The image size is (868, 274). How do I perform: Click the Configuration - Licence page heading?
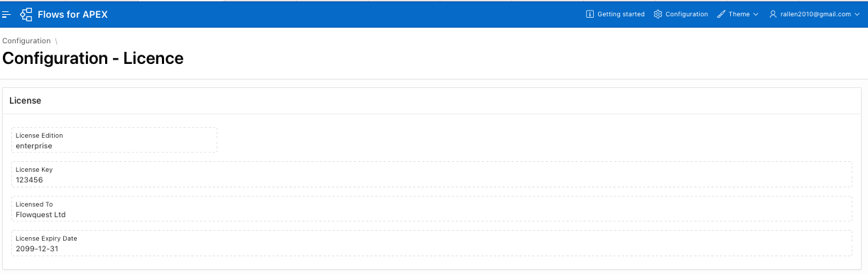tap(93, 58)
